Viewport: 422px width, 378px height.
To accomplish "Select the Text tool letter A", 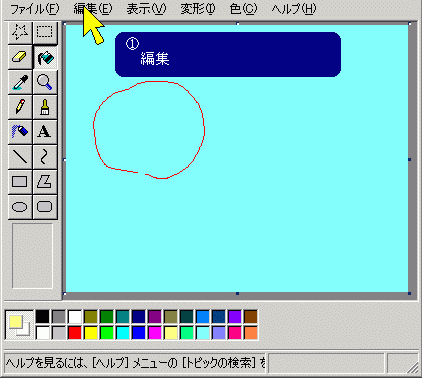I will click(x=45, y=132).
